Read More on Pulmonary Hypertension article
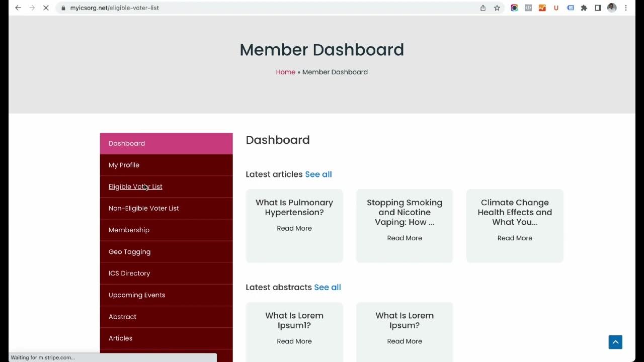The width and height of the screenshot is (644, 362). (294, 228)
